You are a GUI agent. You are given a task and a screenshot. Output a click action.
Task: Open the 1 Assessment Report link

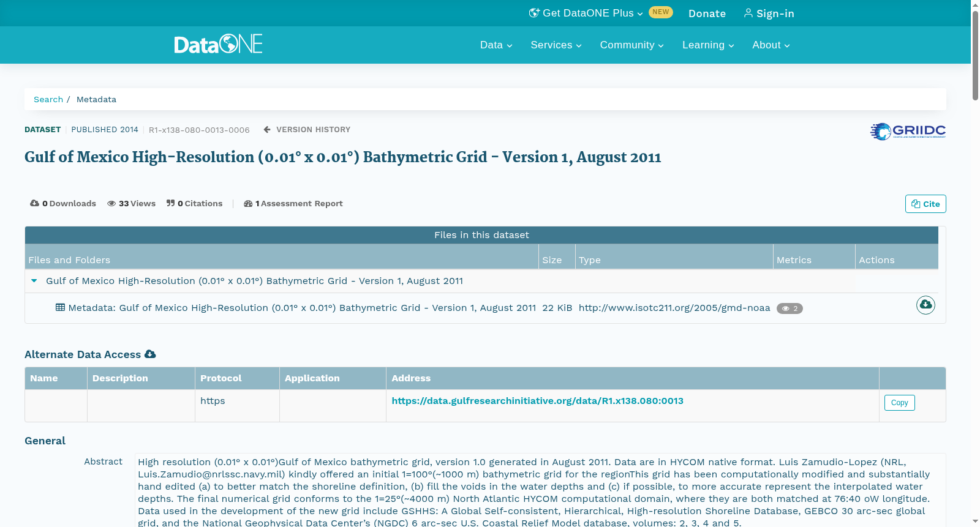coord(293,204)
